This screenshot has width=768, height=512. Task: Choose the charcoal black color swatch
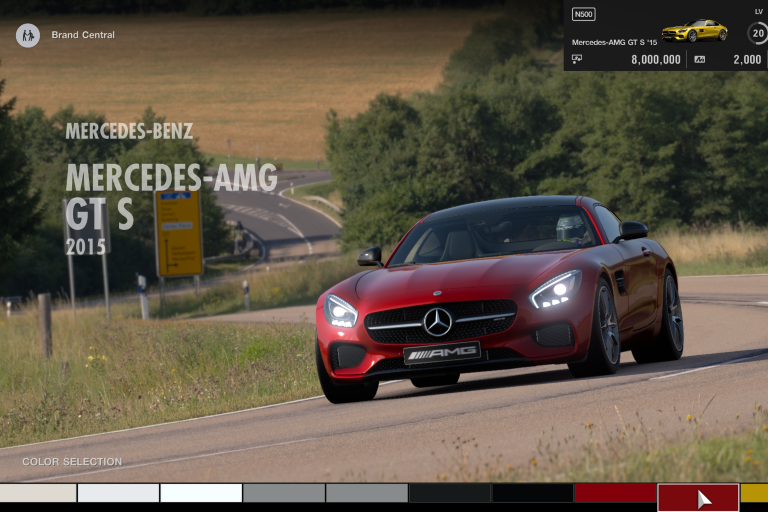coord(450,493)
